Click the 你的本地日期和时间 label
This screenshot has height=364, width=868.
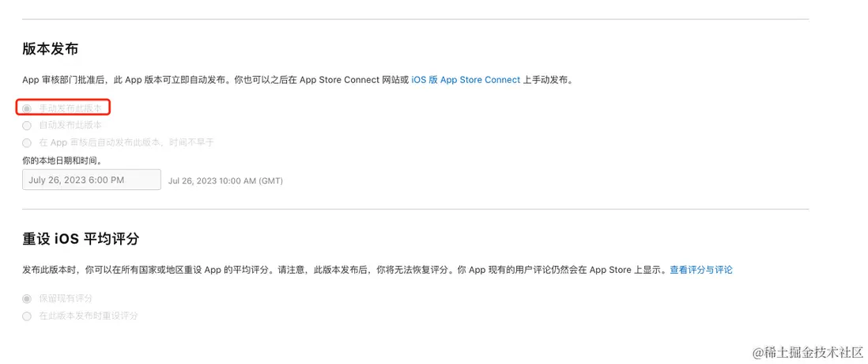coord(62,161)
